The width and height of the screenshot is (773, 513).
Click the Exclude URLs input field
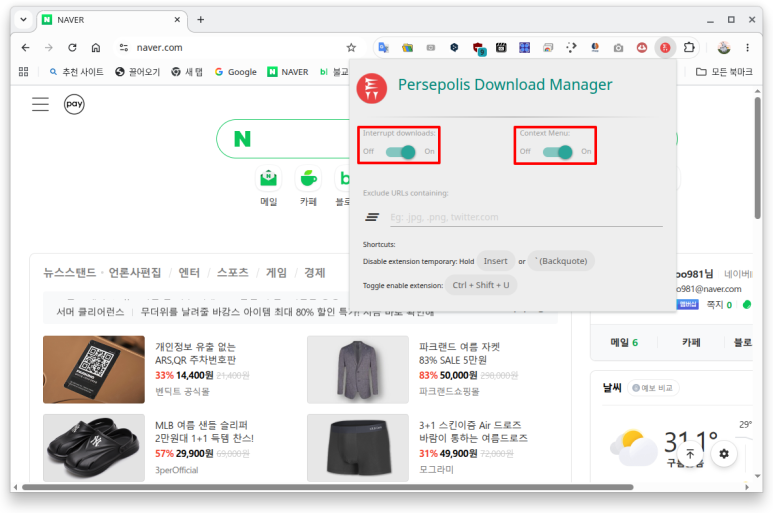(x=526, y=217)
